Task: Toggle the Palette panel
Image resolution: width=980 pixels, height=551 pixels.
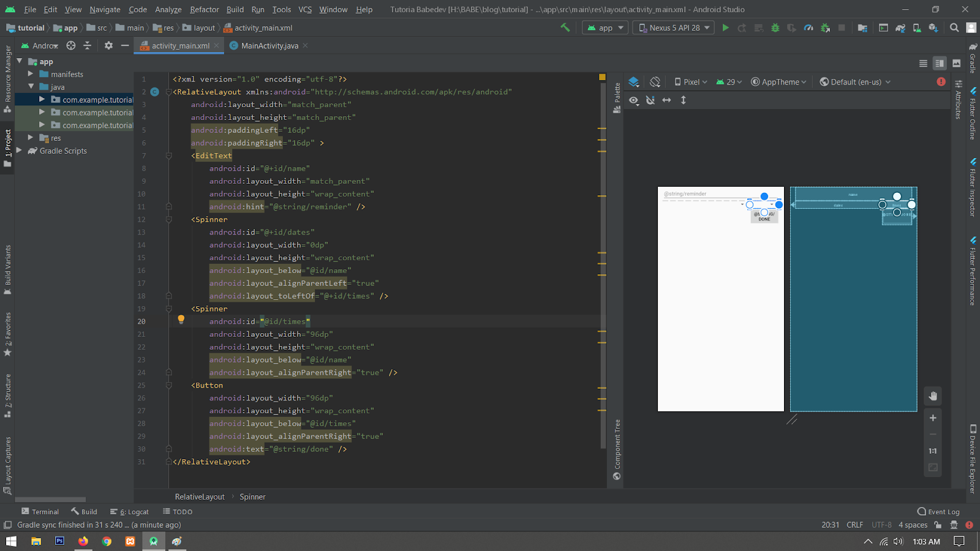Action: click(617, 97)
